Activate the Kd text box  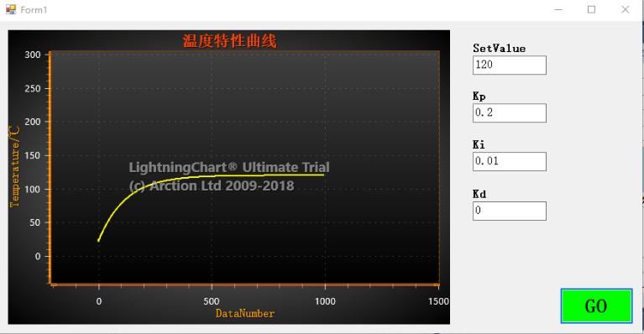(x=510, y=211)
